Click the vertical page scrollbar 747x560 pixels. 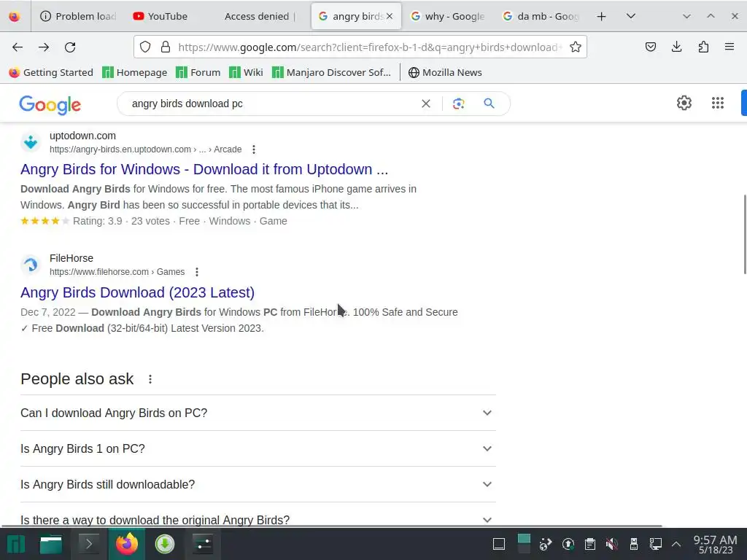(x=744, y=234)
